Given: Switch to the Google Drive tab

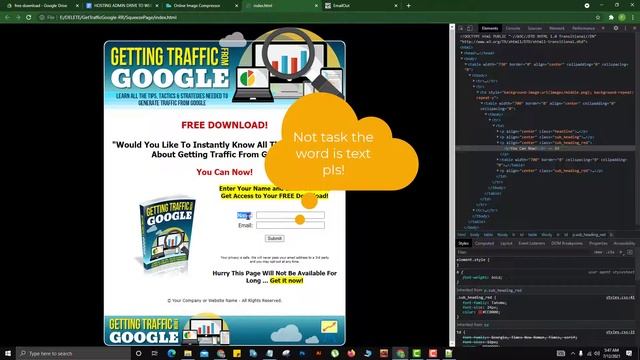Looking at the screenshot, I should click(x=41, y=6).
